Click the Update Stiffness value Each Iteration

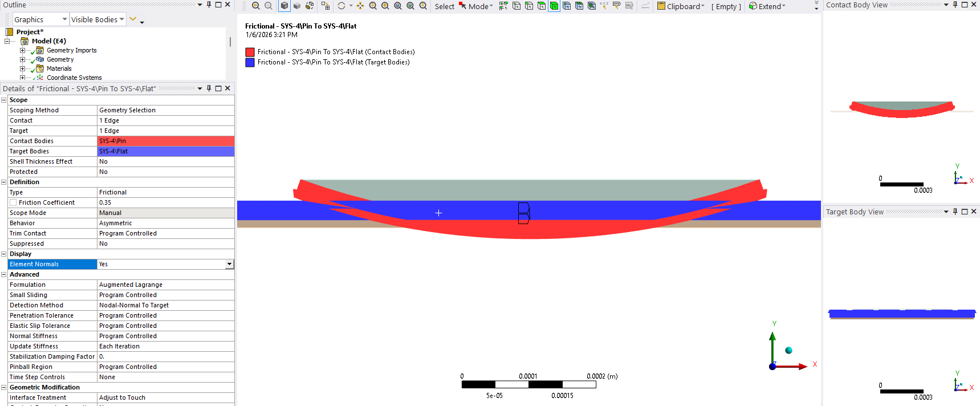click(166, 346)
